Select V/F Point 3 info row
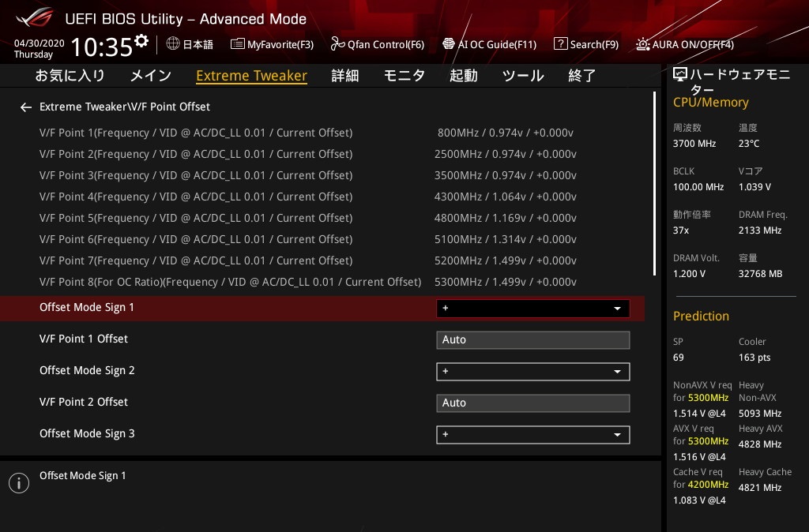Screen dimensions: 809x532 pyautogui.click(x=322, y=175)
